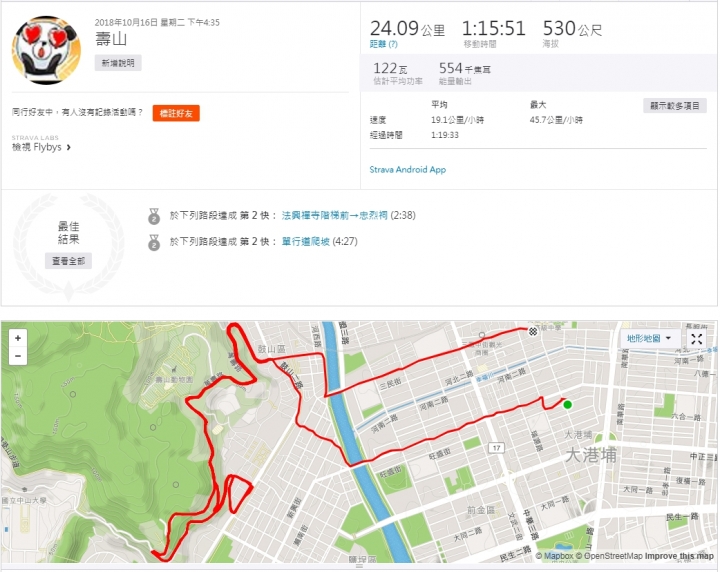Screen dimensions: 720x572
Task: Open the 單行道爬坡 segment link
Action: pyautogui.click(x=305, y=241)
